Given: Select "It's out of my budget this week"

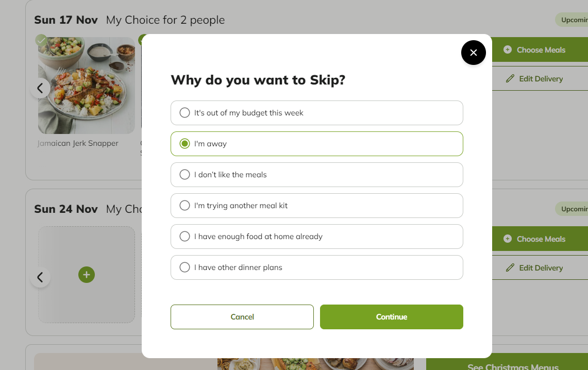Looking at the screenshot, I should [x=316, y=113].
